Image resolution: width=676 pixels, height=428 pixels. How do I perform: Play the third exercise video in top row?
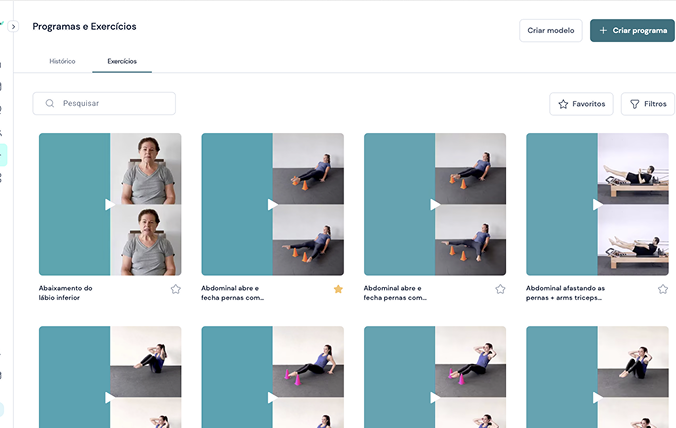click(x=435, y=204)
